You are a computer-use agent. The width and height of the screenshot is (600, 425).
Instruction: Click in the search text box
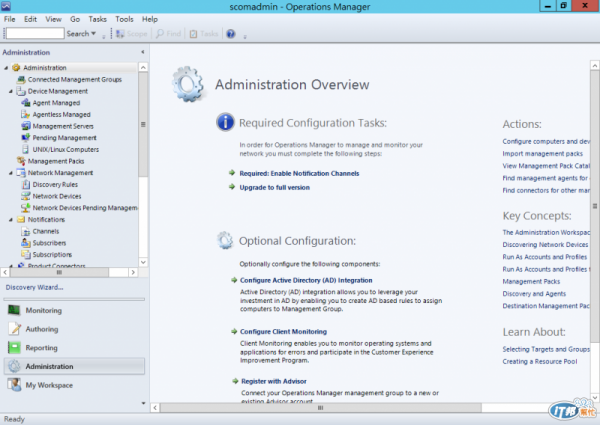[35, 34]
